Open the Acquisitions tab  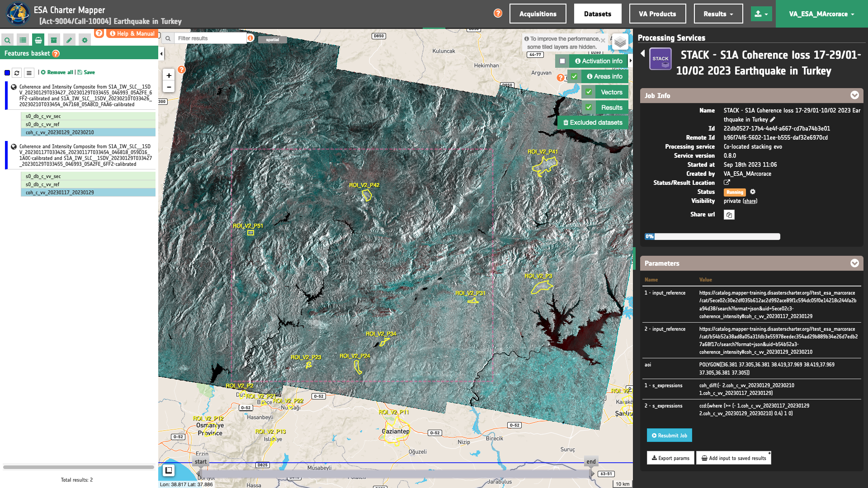(x=538, y=14)
